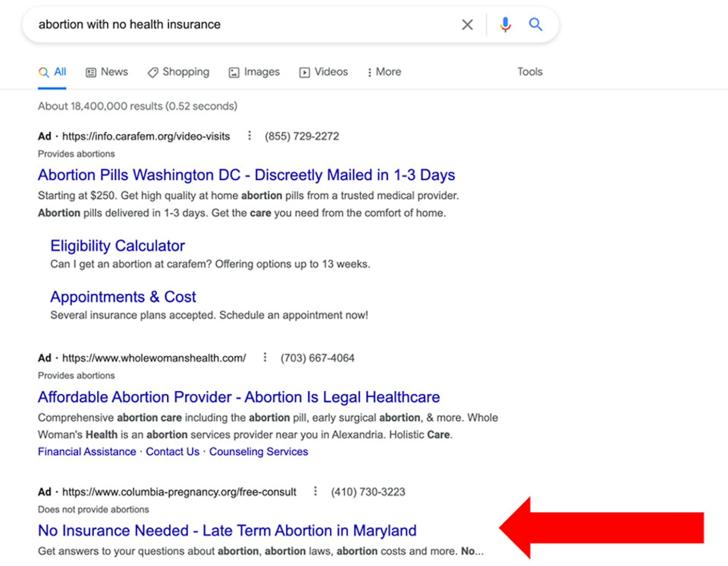Screen dimensions: 728x566
Task: Open the No Insurance Needed ad link
Action: pyautogui.click(x=227, y=531)
